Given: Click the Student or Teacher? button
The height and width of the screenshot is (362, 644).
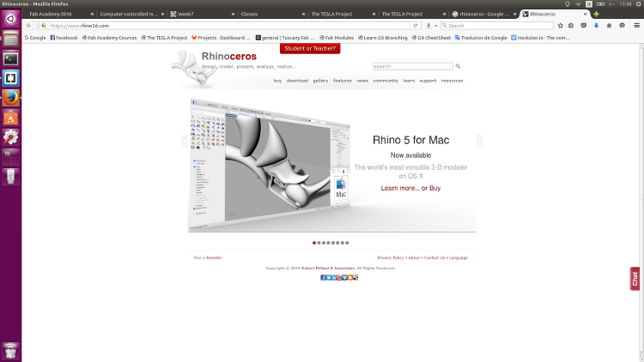Looking at the screenshot, I should pos(310,48).
